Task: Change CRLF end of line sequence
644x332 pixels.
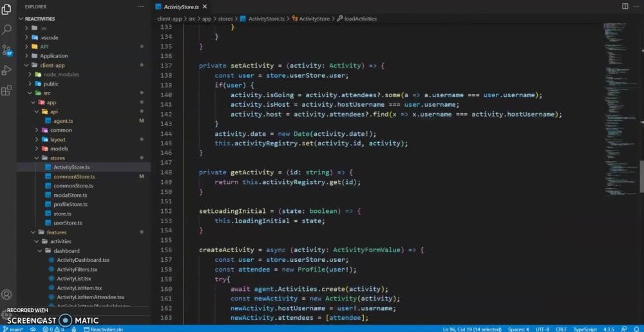Action: pyautogui.click(x=561, y=329)
